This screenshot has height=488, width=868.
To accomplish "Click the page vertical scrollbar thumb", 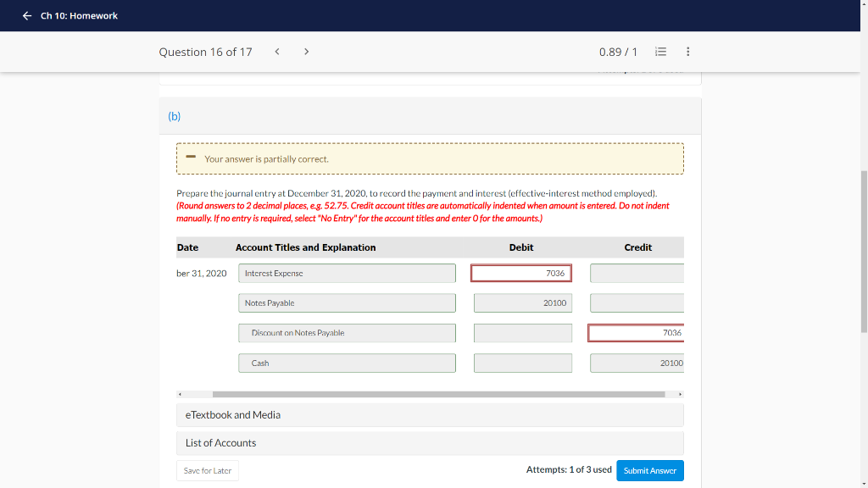I will click(864, 252).
